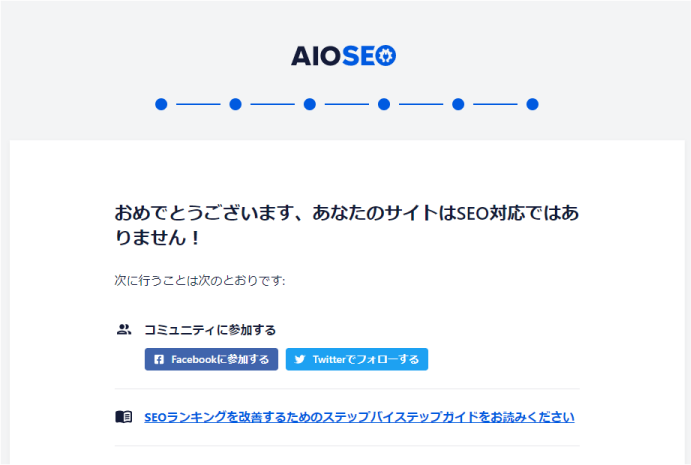Click the Facebook logo icon in the button
691x465 pixels.
coord(159,360)
